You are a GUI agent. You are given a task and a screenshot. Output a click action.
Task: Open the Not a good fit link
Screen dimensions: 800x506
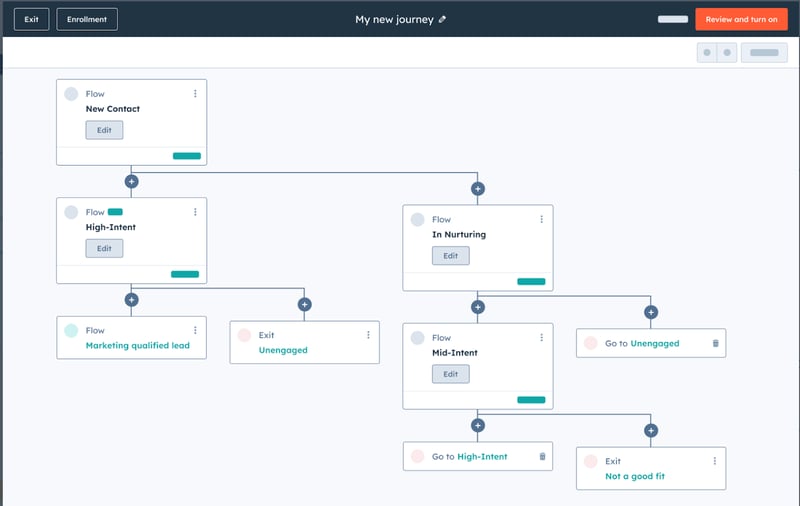(635, 476)
